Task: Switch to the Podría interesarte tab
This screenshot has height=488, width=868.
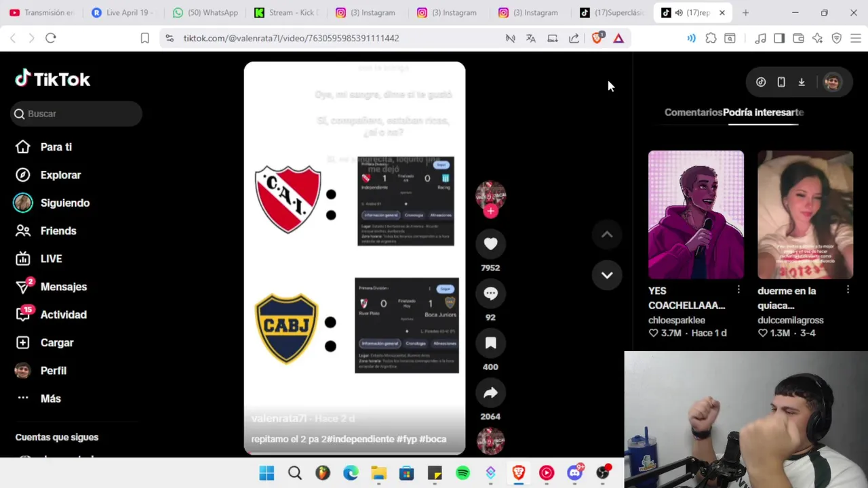Action: point(763,113)
